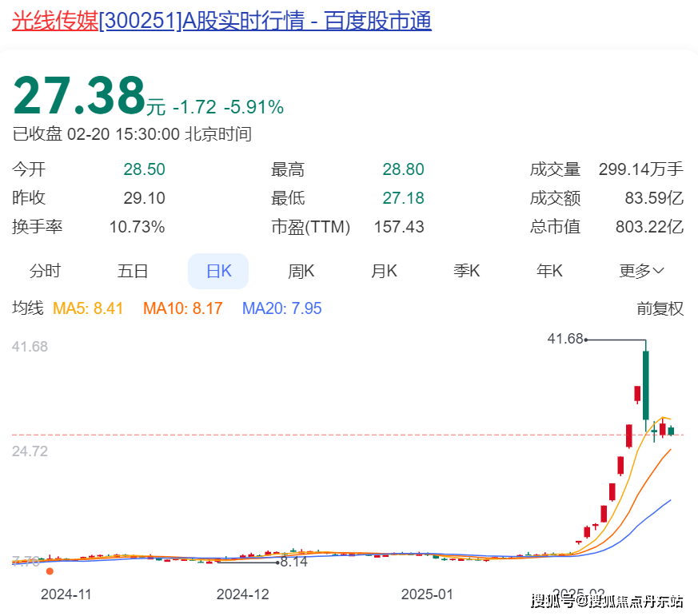Click the 2025-01 date axis label

pos(427,594)
